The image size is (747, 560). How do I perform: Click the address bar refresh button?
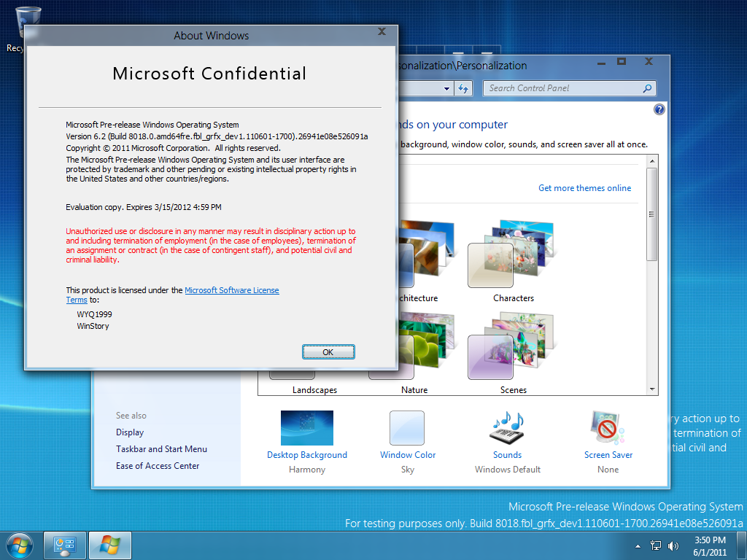[x=463, y=88]
